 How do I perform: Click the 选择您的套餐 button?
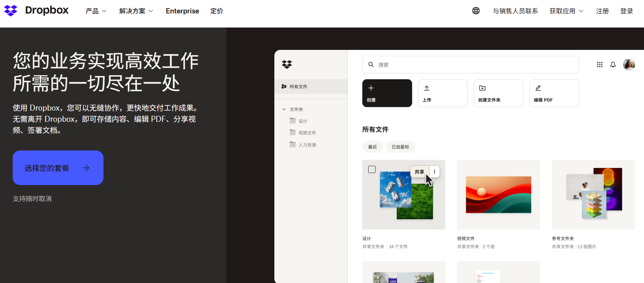58,168
